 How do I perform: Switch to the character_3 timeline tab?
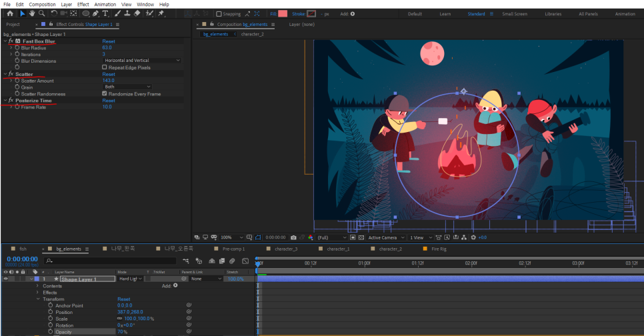pyautogui.click(x=286, y=249)
